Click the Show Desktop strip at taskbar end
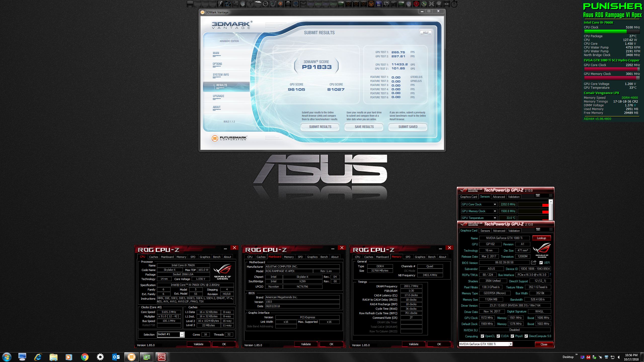The width and height of the screenshot is (644, 362). (642, 357)
